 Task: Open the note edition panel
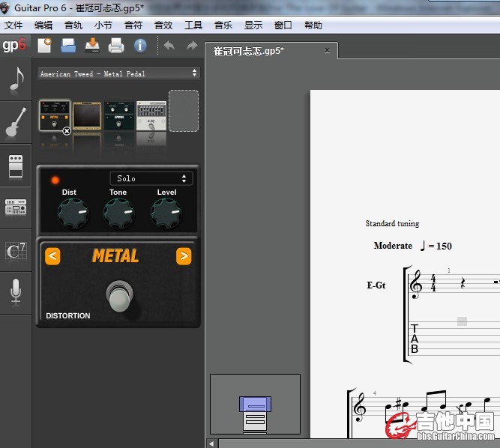[x=16, y=81]
